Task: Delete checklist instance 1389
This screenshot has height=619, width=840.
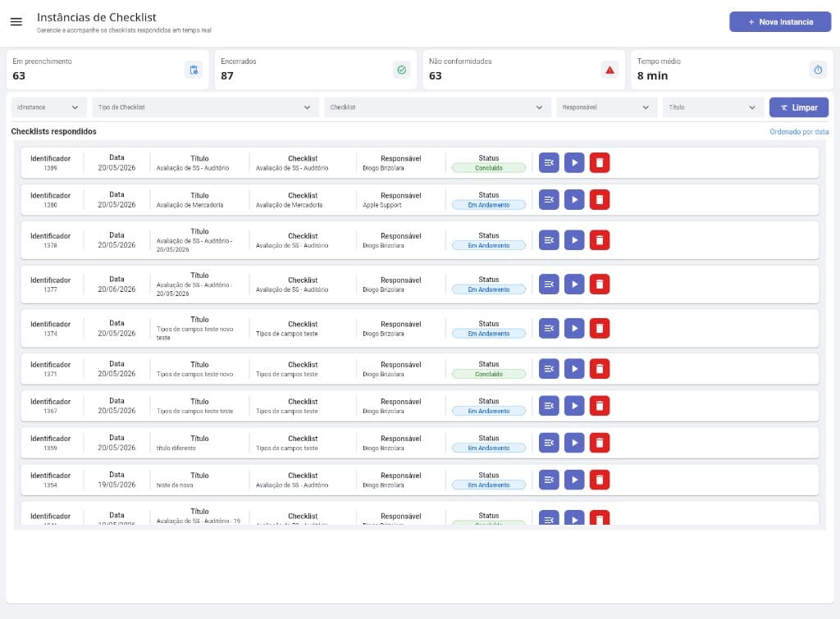Action: point(600,163)
